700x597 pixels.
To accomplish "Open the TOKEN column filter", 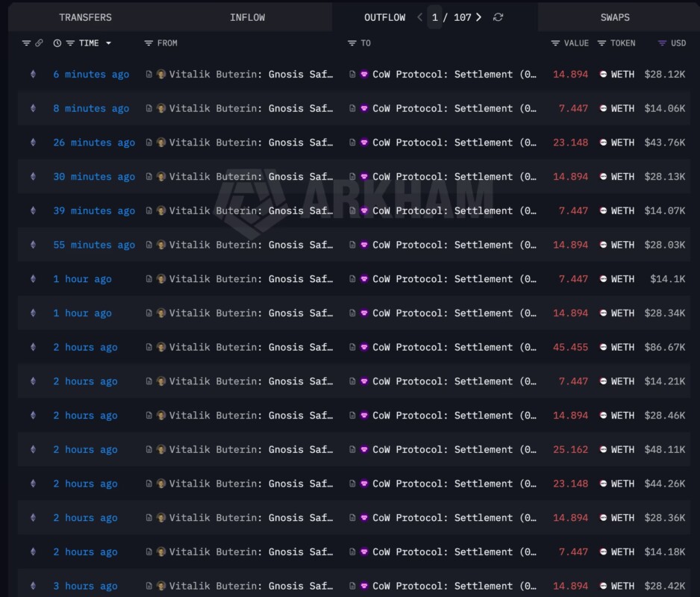I will tap(601, 43).
